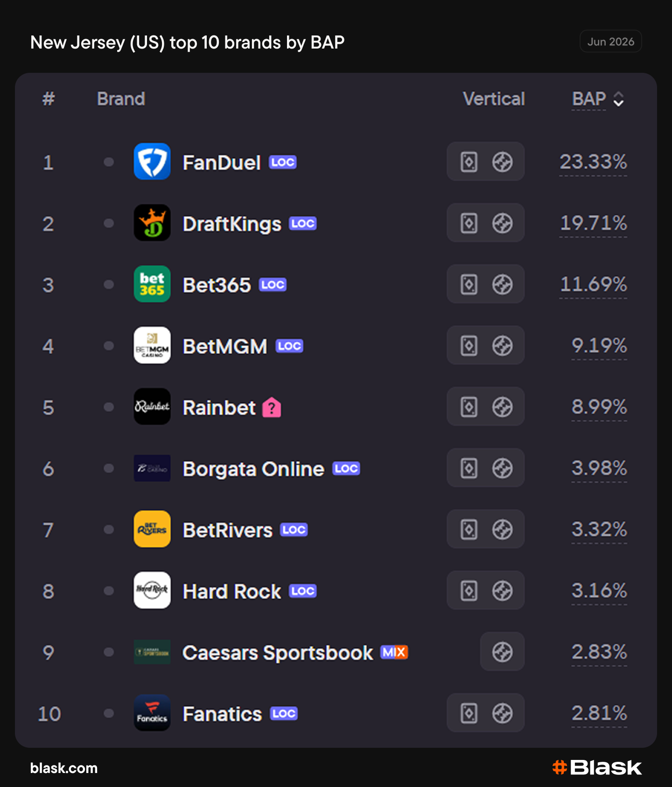Image resolution: width=672 pixels, height=787 pixels.
Task: Click Rainbet's pink question mark badge
Action: [x=272, y=408]
